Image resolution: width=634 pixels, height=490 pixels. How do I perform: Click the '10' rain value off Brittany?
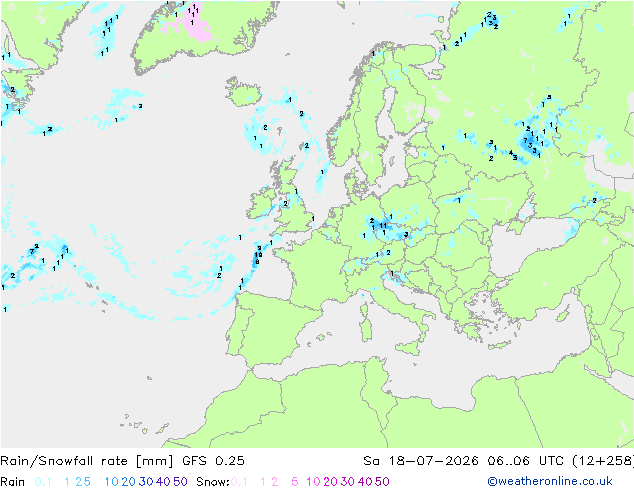tap(258, 255)
